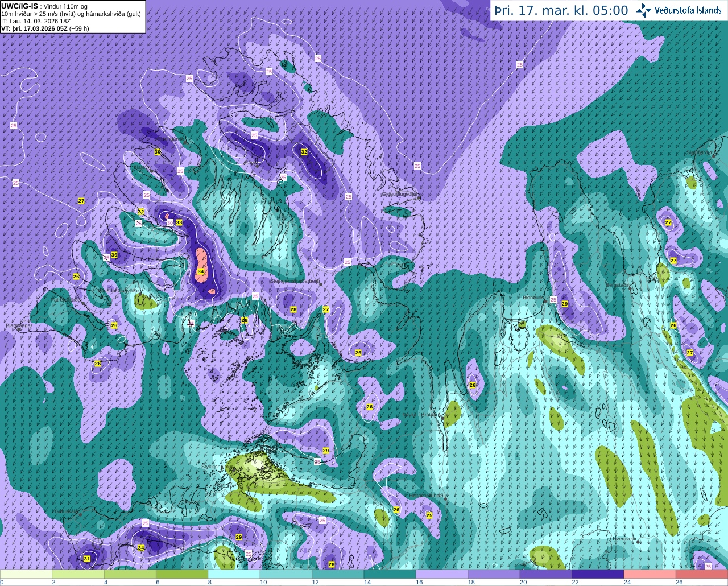Click the yellow gust label 30 above Bíldudalsflugvöllur
The image size is (728, 586).
point(114,255)
